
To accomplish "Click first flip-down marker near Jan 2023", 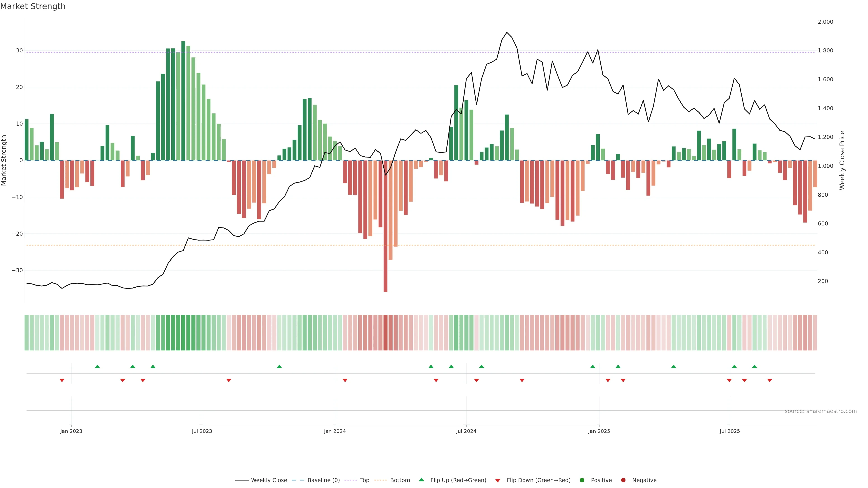I will pos(62,380).
